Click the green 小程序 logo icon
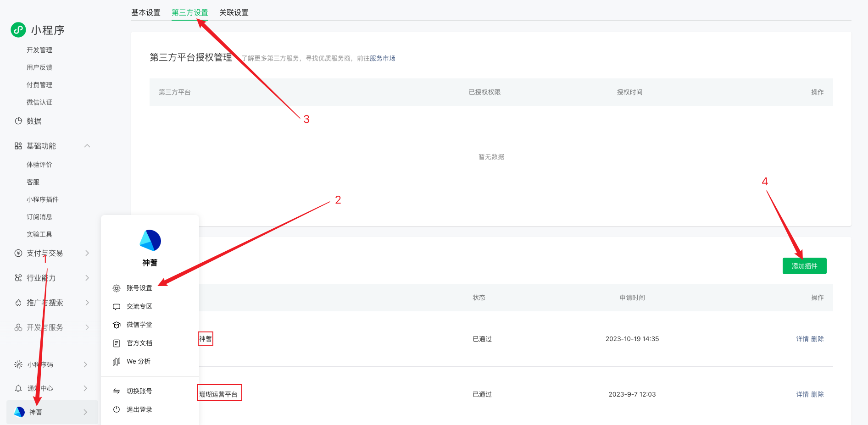The image size is (868, 425). (18, 30)
